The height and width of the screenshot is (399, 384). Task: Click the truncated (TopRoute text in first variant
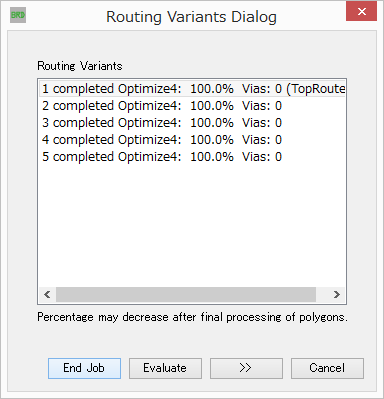[x=316, y=89]
